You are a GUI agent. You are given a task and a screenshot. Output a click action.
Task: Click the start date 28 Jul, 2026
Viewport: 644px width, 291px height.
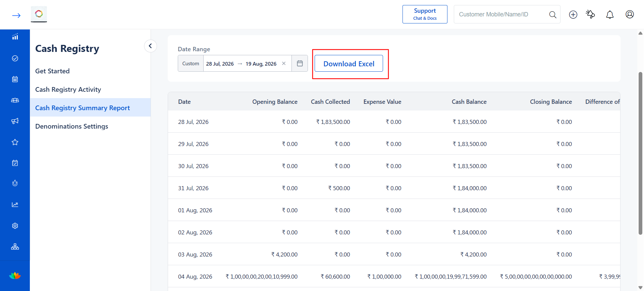(x=220, y=64)
